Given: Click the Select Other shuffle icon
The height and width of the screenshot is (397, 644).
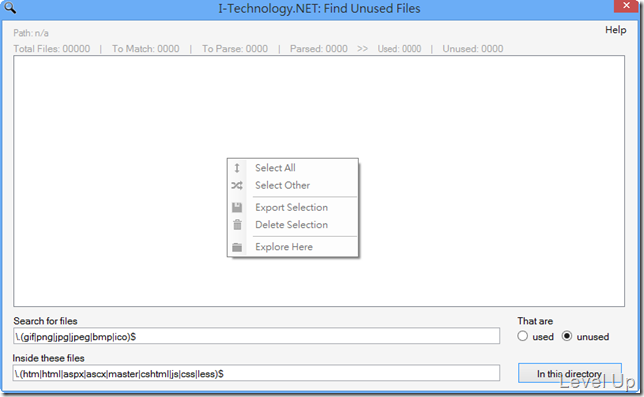Looking at the screenshot, I should (237, 186).
